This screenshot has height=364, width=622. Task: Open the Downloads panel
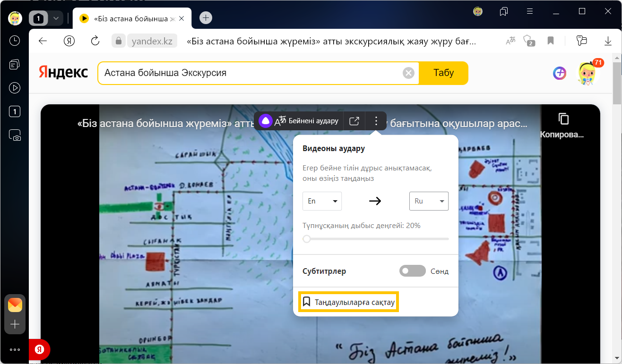point(608,41)
